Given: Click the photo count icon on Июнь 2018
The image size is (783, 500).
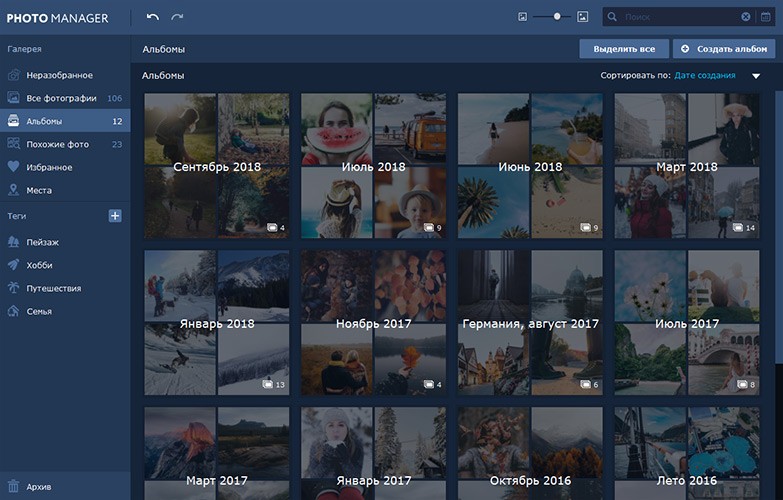Looking at the screenshot, I should (586, 228).
